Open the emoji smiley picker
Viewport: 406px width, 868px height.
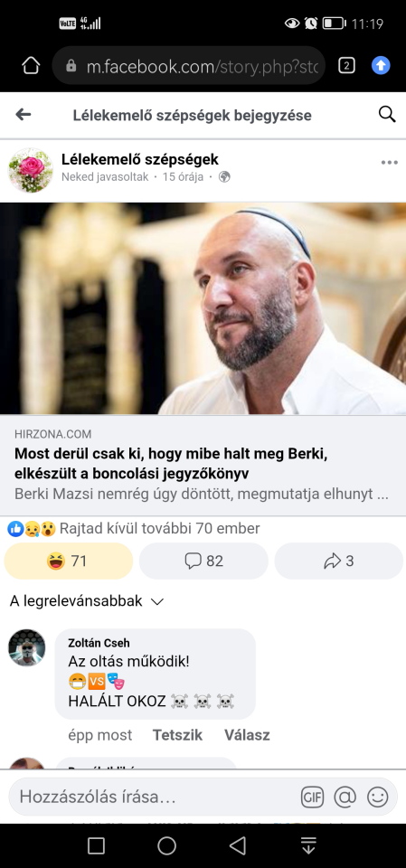point(378,797)
